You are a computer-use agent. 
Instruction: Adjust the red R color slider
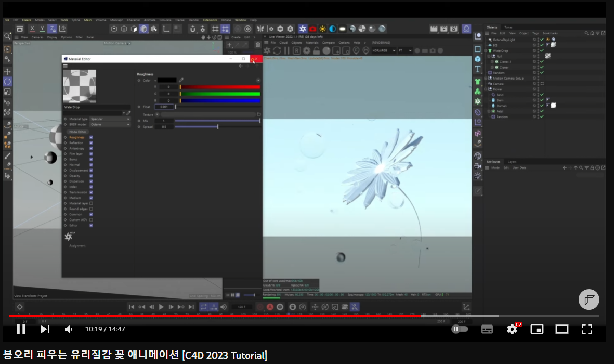[x=220, y=87]
